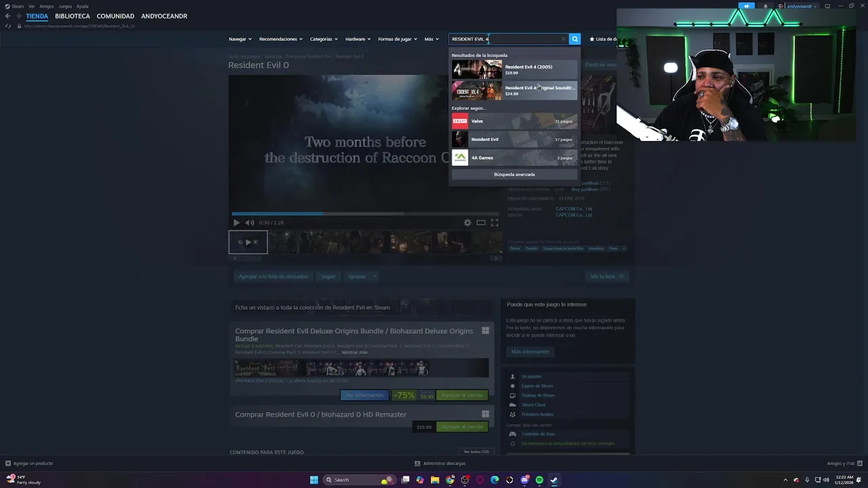The width and height of the screenshot is (868, 488).
Task: Click Ver todos (10) content button
Action: point(476,451)
